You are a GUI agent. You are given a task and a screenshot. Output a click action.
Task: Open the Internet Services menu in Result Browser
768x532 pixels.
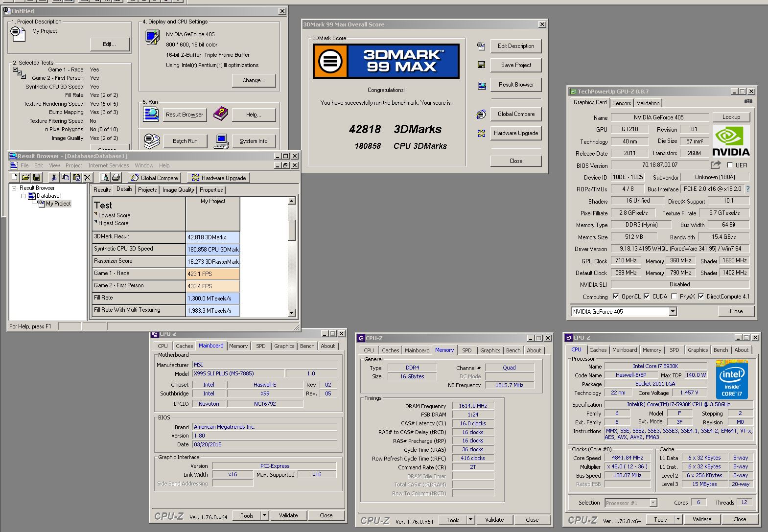point(109,165)
